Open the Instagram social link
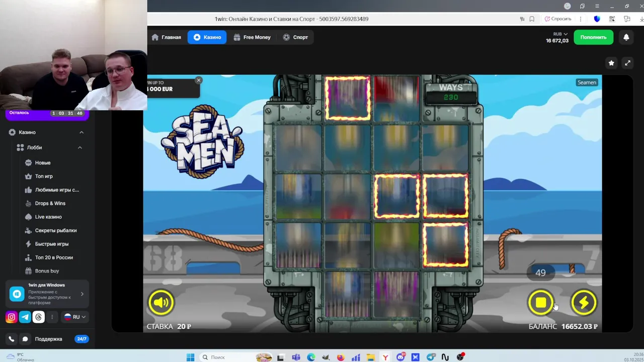The height and width of the screenshot is (362, 644). (11, 317)
